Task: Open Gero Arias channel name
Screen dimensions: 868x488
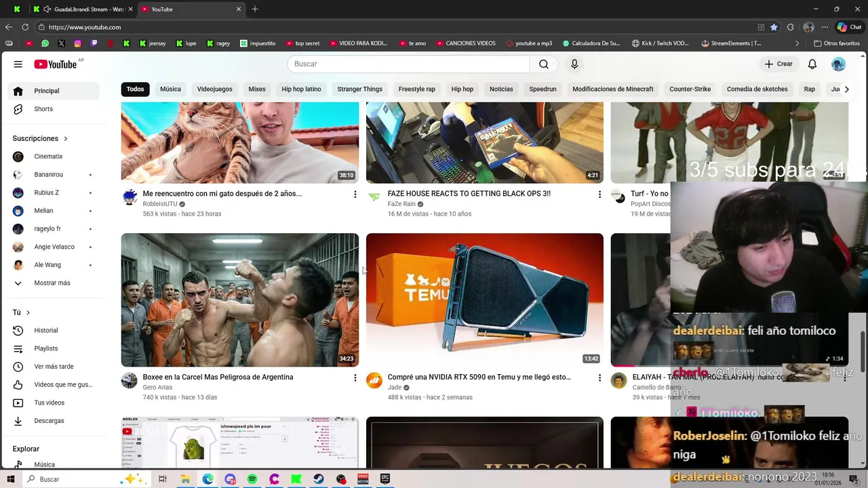Action: pos(157,388)
